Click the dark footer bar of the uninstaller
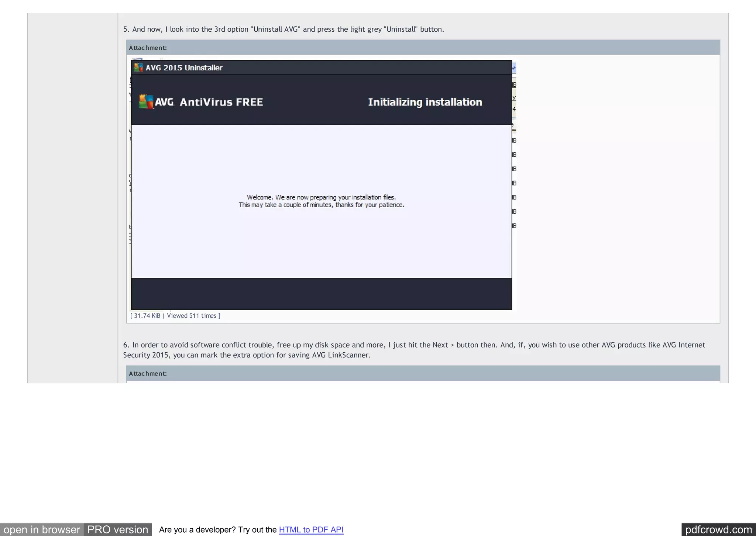Image resolution: width=756 pixels, height=536 pixels. (321, 294)
